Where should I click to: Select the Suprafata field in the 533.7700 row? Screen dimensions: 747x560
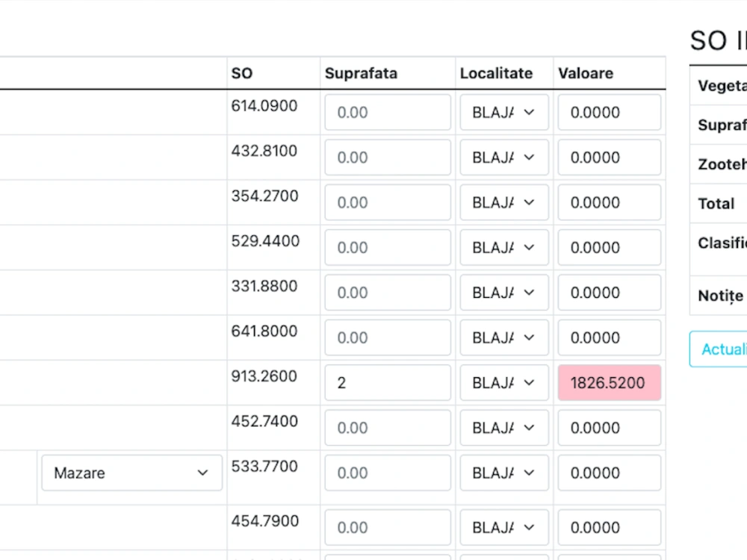tap(387, 473)
